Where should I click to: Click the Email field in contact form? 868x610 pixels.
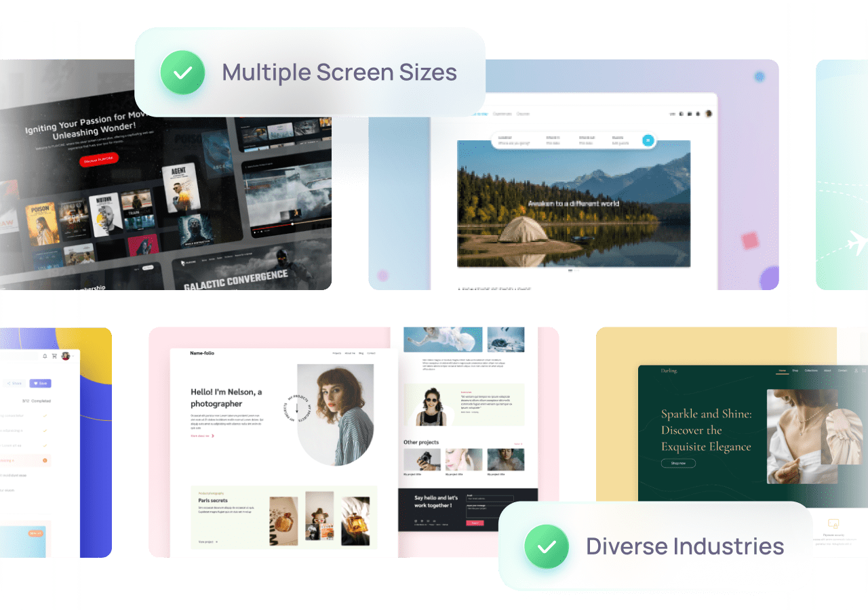click(490, 498)
